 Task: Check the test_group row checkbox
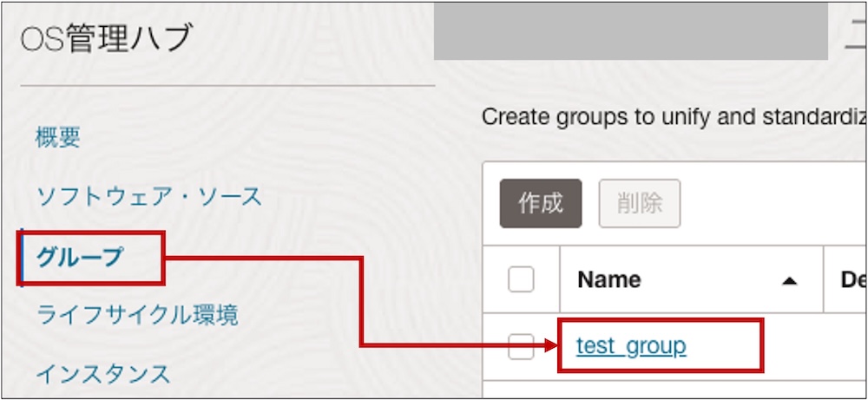(x=521, y=347)
